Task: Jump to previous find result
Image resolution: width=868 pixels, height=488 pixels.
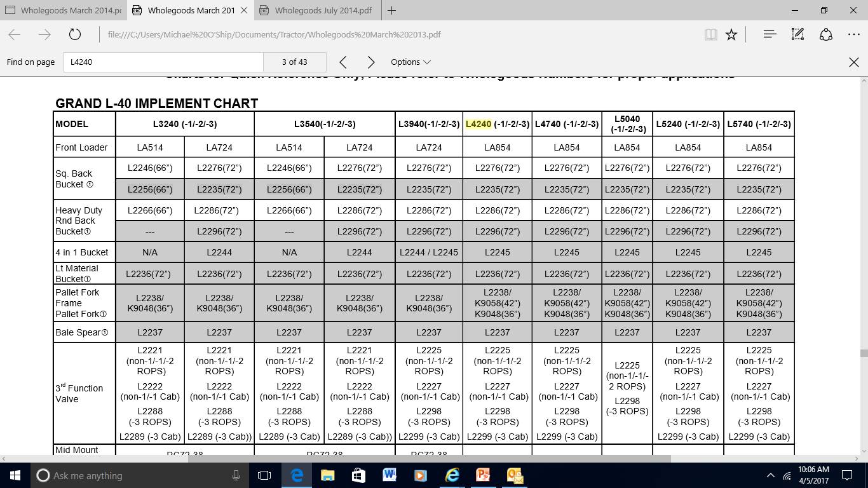Action: (343, 62)
